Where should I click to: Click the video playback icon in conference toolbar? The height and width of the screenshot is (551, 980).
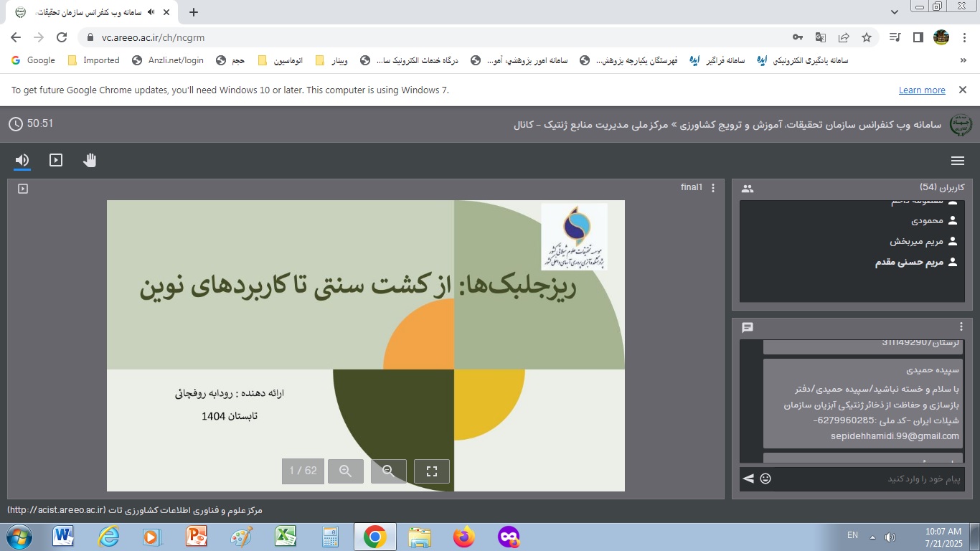[x=56, y=160]
